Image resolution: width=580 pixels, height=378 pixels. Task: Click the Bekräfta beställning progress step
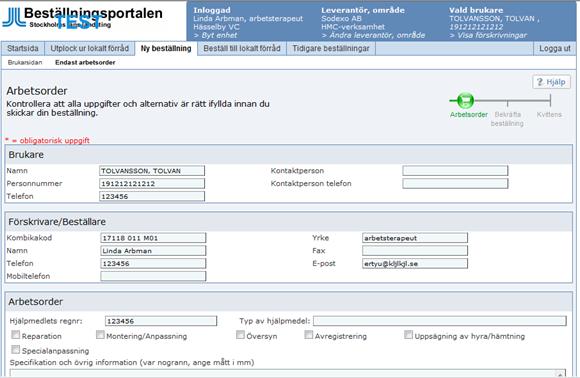click(507, 119)
